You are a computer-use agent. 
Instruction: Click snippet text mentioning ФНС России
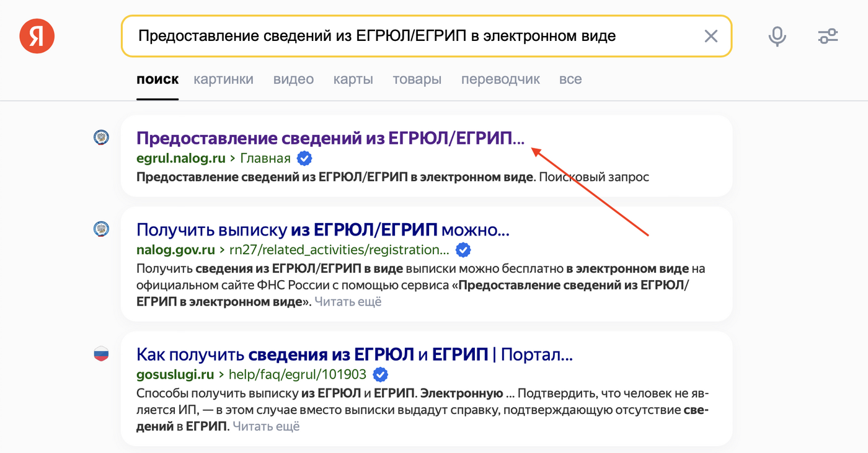pyautogui.click(x=421, y=285)
